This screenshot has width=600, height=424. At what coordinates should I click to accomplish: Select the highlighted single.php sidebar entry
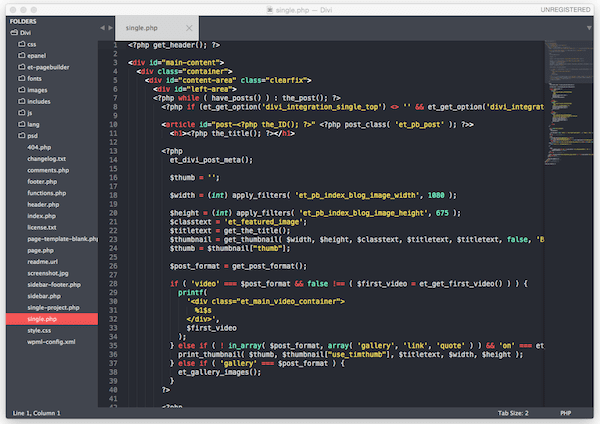click(52, 319)
